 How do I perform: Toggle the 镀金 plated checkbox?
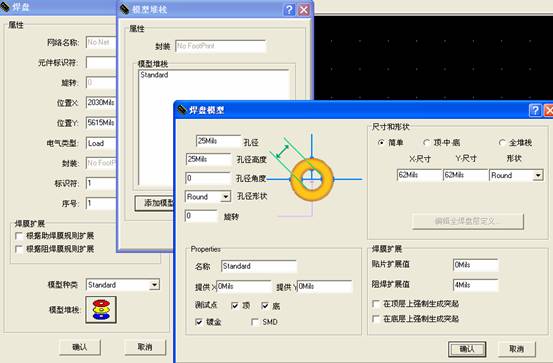click(x=199, y=322)
